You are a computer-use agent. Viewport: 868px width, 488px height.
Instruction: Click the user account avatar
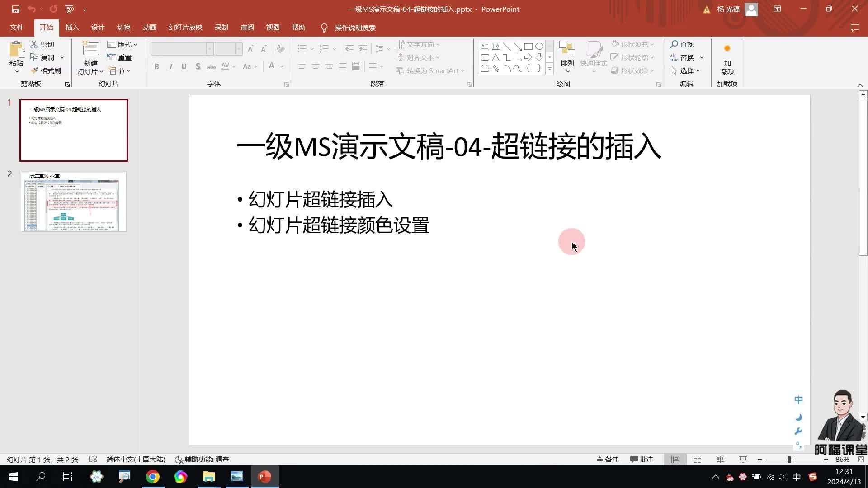[x=751, y=9]
